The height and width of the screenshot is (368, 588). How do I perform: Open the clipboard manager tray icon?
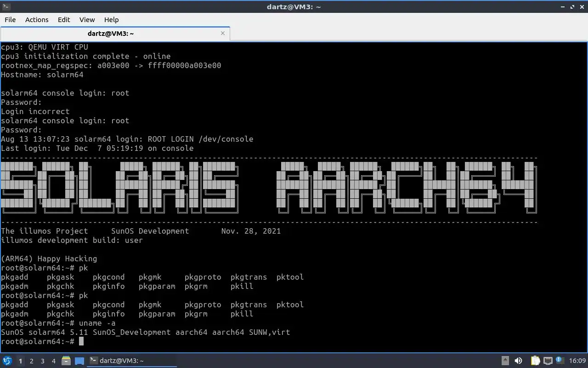click(535, 361)
